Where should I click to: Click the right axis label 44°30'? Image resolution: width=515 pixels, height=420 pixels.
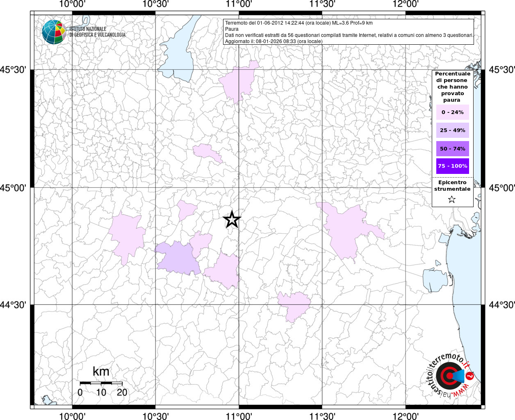click(x=502, y=305)
